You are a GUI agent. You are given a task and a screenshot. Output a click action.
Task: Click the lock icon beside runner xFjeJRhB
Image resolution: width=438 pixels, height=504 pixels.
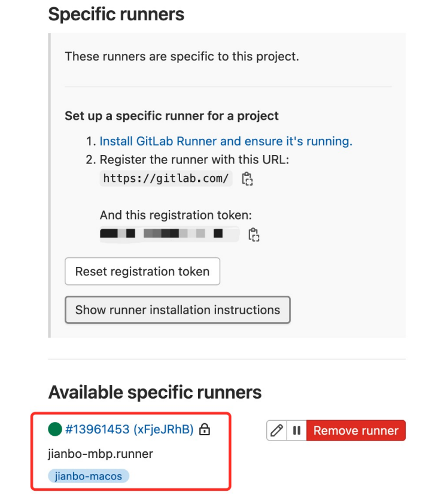pos(205,430)
